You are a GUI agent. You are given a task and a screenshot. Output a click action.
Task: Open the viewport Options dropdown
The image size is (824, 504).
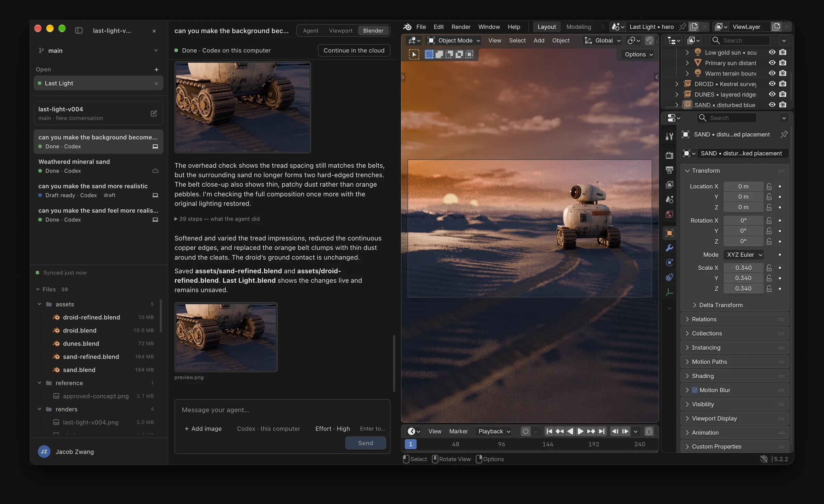(x=639, y=54)
